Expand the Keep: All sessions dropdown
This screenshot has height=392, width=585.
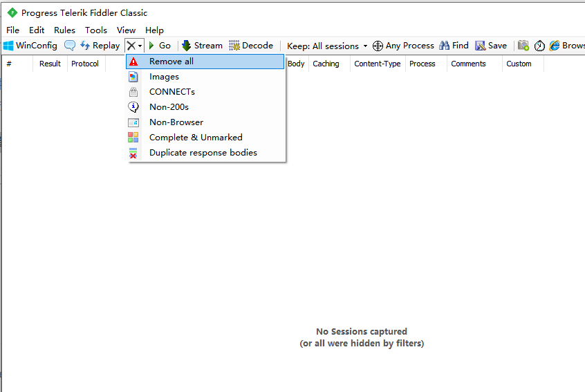327,46
